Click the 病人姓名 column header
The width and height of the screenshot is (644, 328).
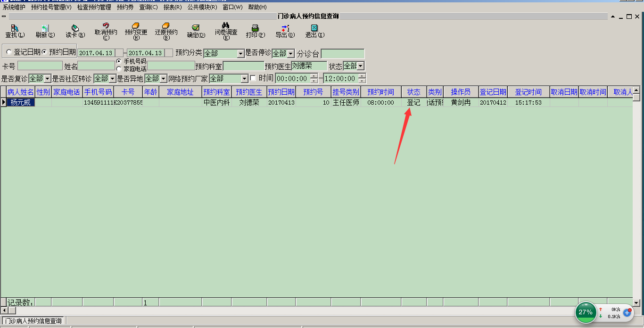[x=21, y=92]
